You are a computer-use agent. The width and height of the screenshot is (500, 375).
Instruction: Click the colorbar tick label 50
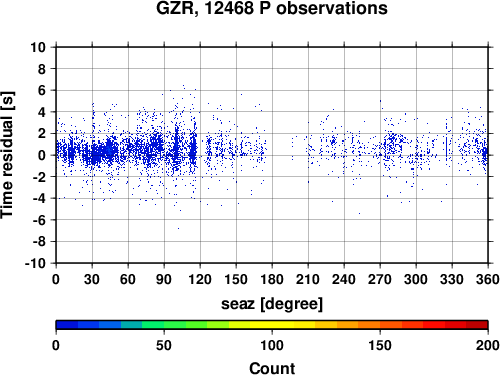tap(164, 345)
